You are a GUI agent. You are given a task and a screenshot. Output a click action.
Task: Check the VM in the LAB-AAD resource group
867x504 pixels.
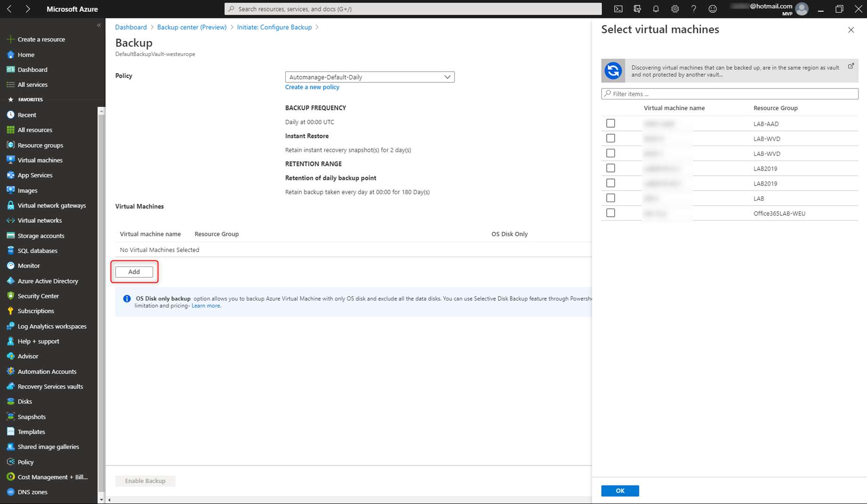pyautogui.click(x=611, y=123)
